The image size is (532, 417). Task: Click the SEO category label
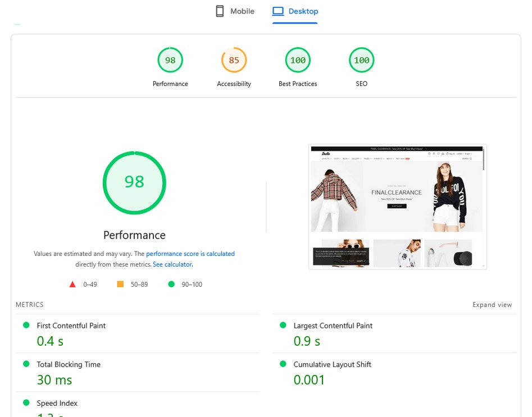click(x=362, y=84)
